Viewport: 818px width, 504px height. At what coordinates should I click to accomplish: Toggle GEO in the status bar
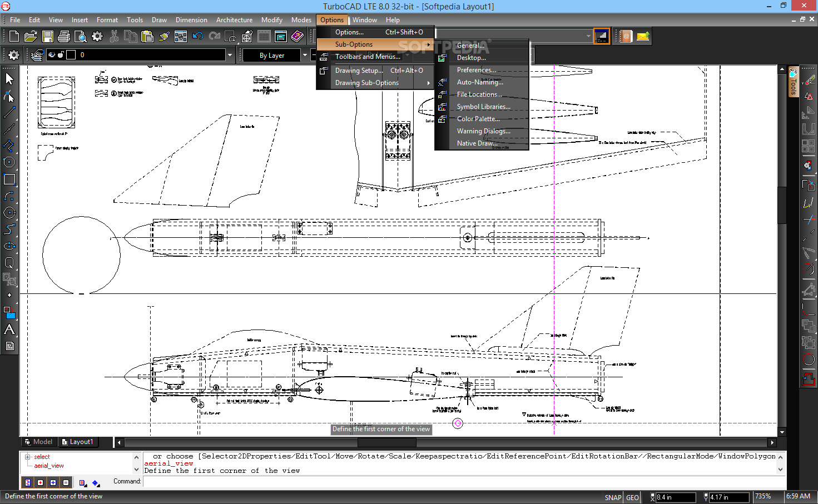(x=632, y=497)
